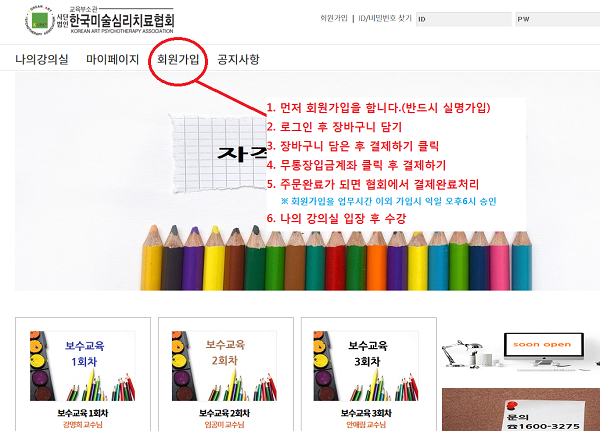The width and height of the screenshot is (600, 431).
Task: Click the 보수교육 3회차 title link
Action: 366,413
